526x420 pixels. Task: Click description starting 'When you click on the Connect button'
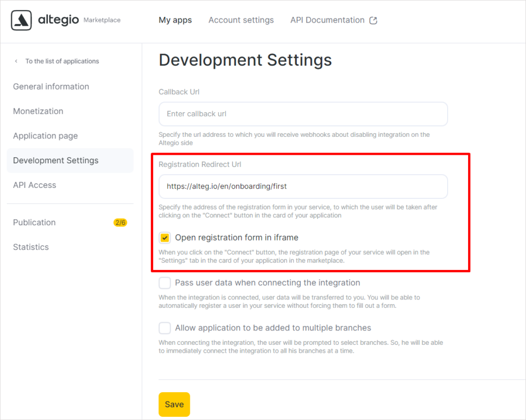coord(294,256)
